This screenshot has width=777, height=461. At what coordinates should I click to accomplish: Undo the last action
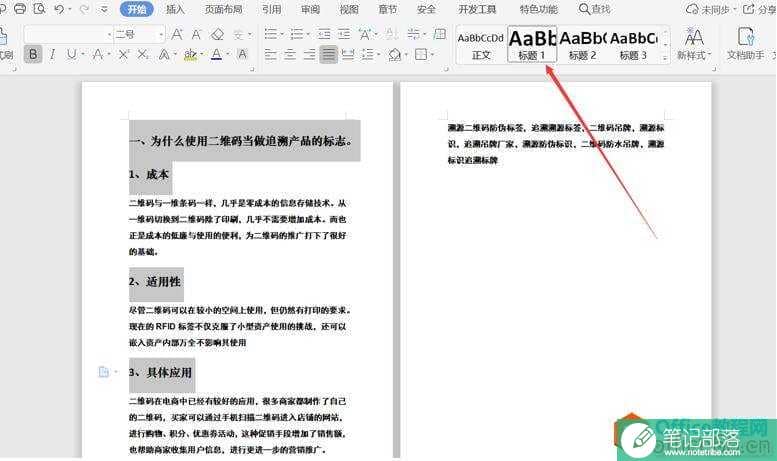[58, 9]
